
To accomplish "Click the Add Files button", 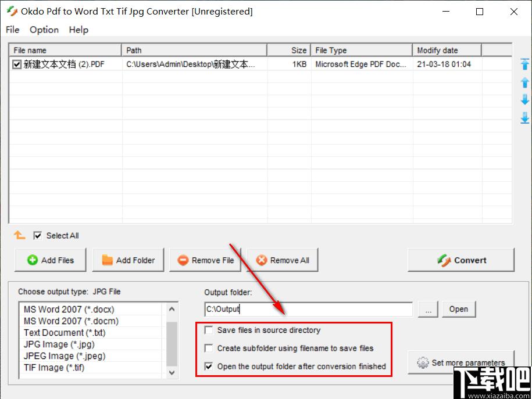I will (x=50, y=260).
